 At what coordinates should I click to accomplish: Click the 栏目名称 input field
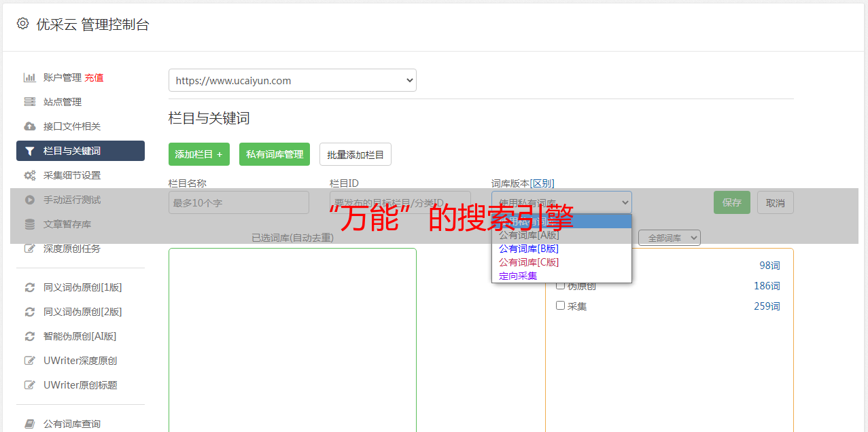tap(239, 202)
